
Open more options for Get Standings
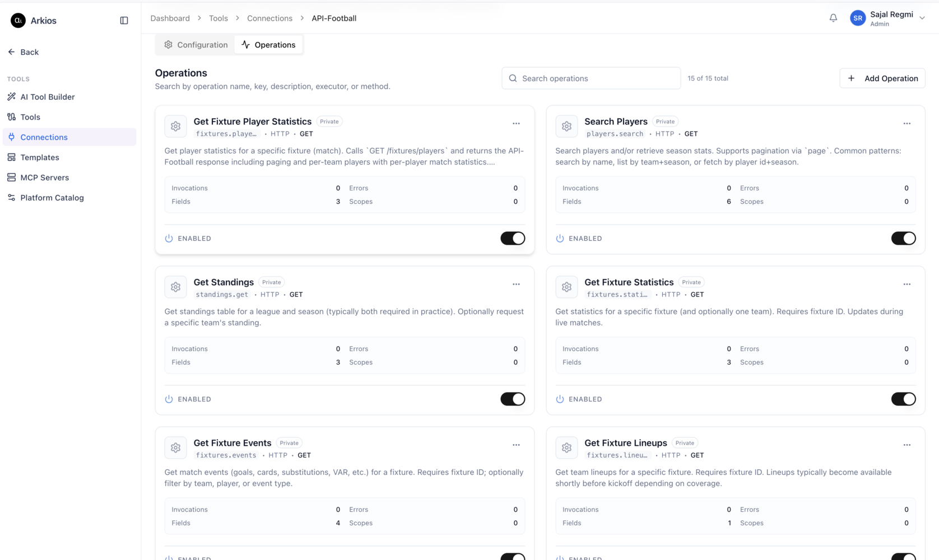[x=516, y=284]
